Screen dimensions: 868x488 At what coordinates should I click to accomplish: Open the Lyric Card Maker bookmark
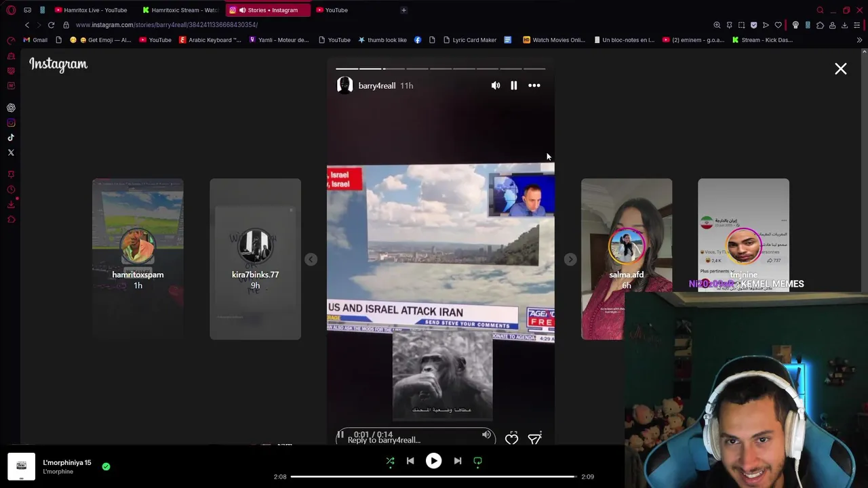(469, 40)
